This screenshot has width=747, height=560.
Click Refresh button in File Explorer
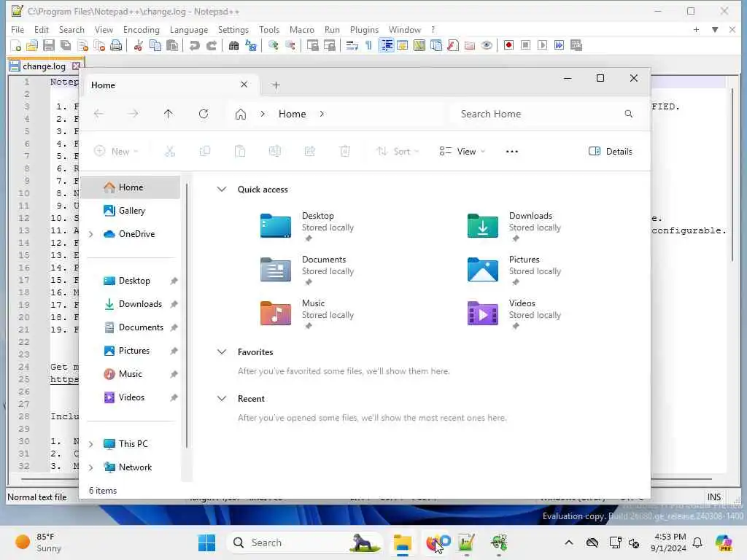point(204,114)
